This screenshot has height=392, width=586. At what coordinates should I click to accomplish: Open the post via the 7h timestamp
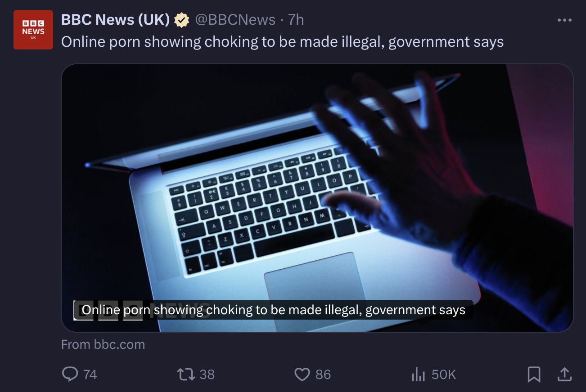point(296,20)
